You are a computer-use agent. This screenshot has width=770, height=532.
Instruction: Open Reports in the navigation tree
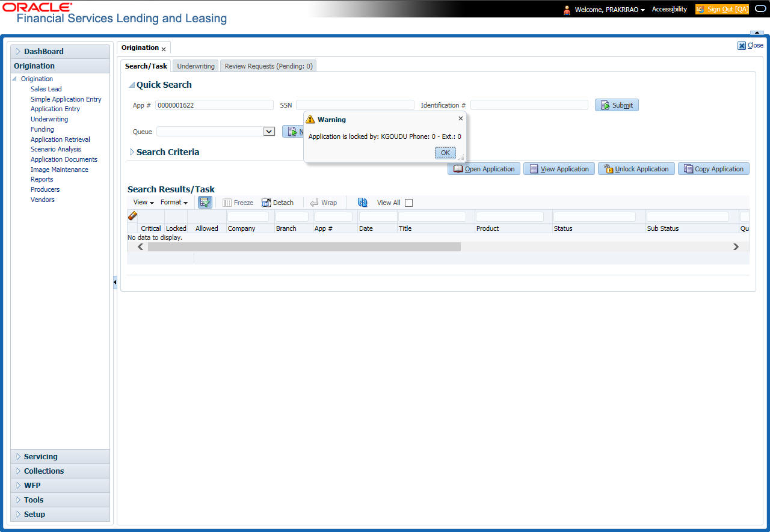[x=42, y=179]
